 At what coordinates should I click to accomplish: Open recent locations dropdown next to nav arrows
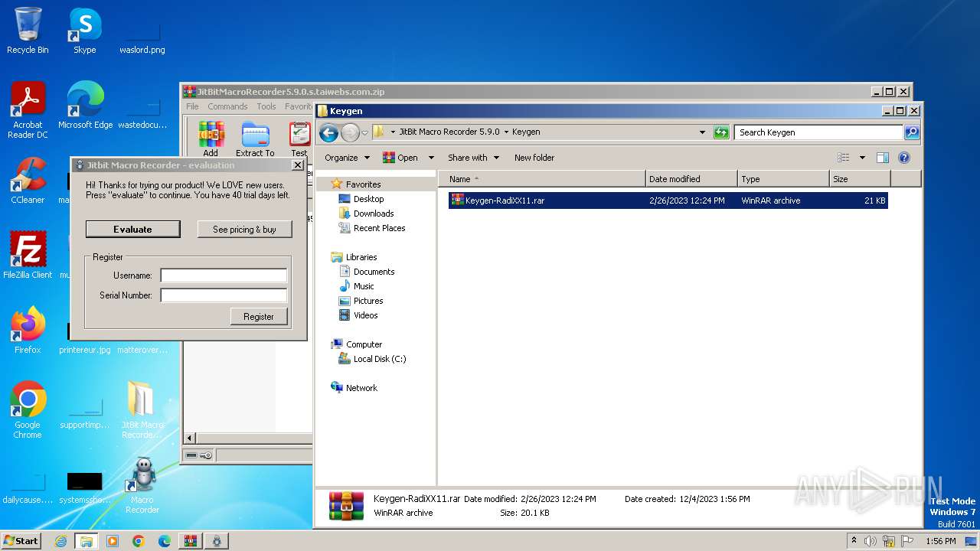365,132
